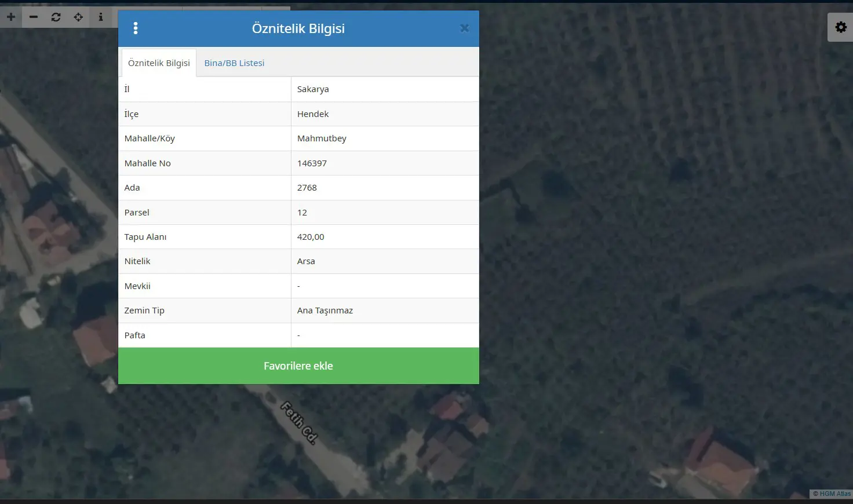853x504 pixels.
Task: Click the value Sakarya
Action: coord(313,89)
